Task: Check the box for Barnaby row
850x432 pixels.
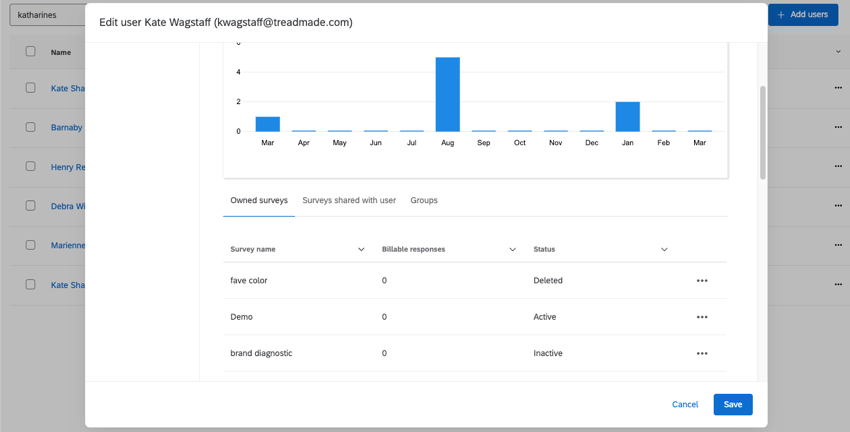Action: (30, 127)
